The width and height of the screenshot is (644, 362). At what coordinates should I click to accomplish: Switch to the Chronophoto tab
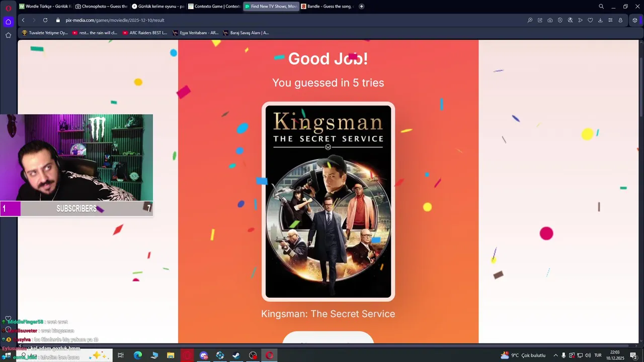[102, 7]
